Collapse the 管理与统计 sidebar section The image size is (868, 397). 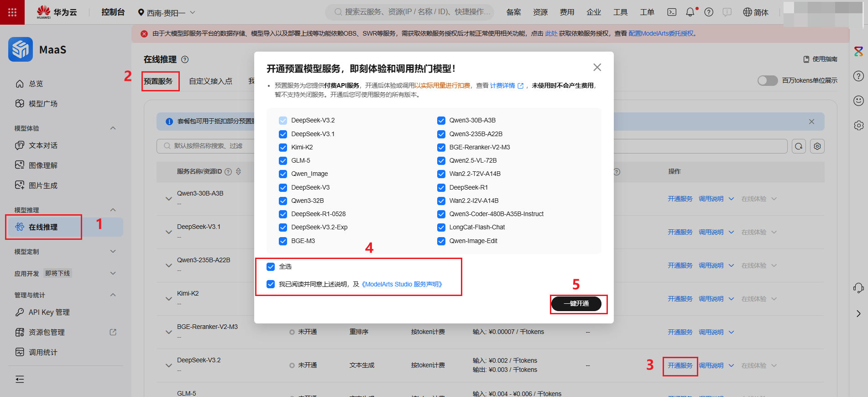[113, 295]
